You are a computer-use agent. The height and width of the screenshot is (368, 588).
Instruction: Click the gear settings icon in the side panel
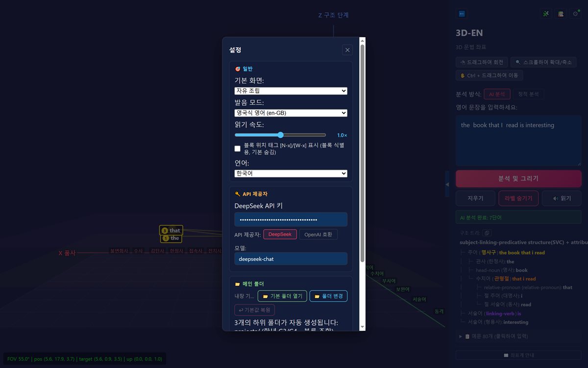[x=575, y=14]
